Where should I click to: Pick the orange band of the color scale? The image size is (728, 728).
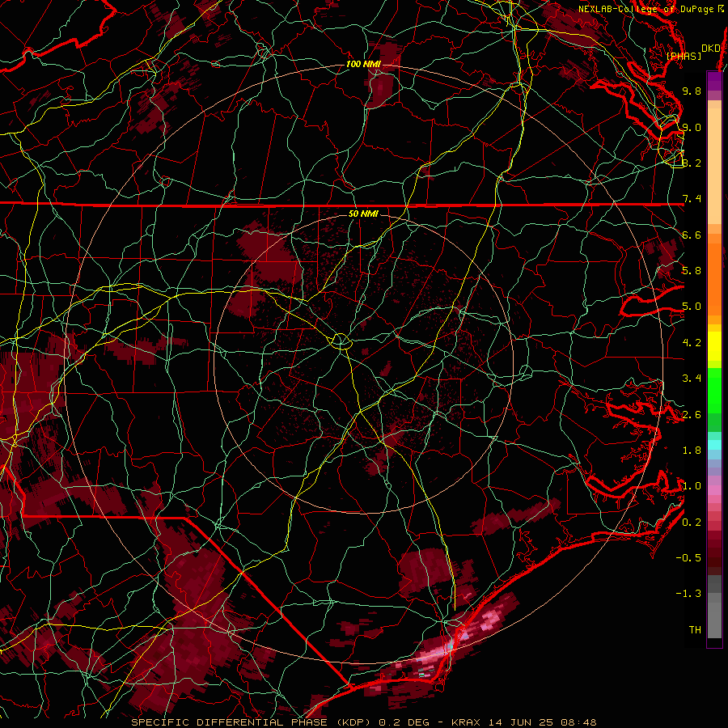coord(714,274)
